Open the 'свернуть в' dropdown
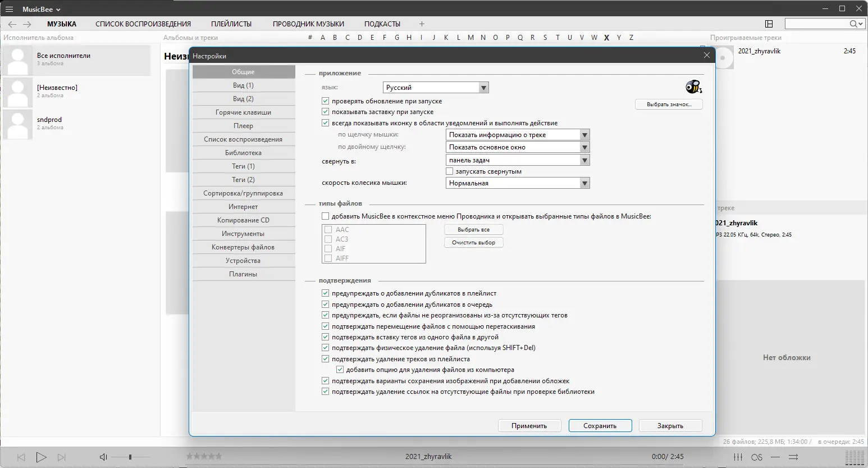This screenshot has width=868, height=468. 518,160
